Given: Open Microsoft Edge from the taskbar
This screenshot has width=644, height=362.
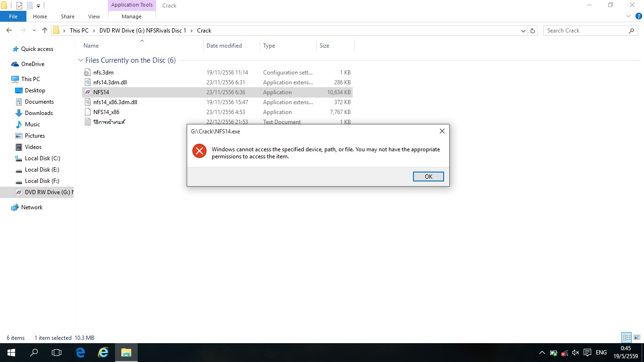Looking at the screenshot, I should pos(80,352).
